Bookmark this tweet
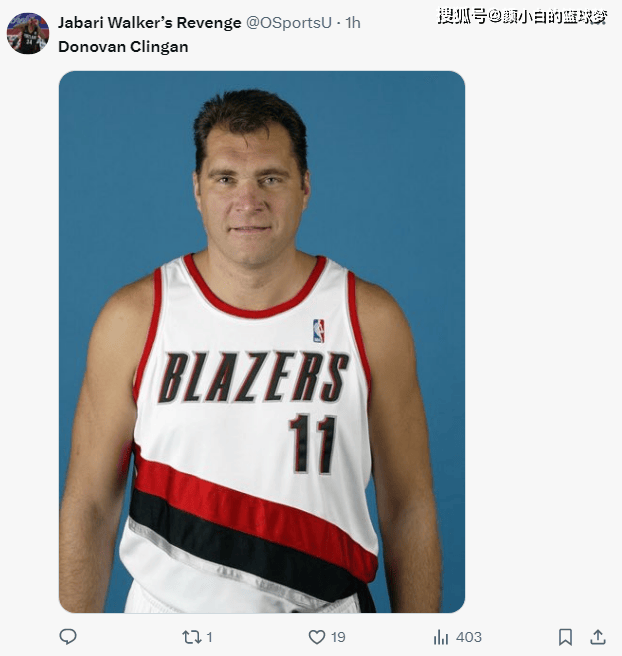Viewport: 622px width, 656px height. point(565,637)
